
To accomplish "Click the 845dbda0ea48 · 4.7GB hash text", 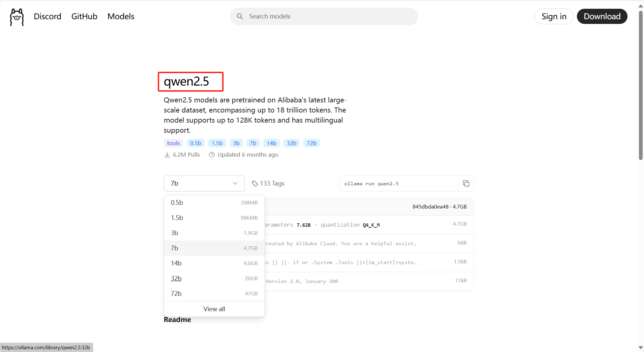I will tap(439, 207).
